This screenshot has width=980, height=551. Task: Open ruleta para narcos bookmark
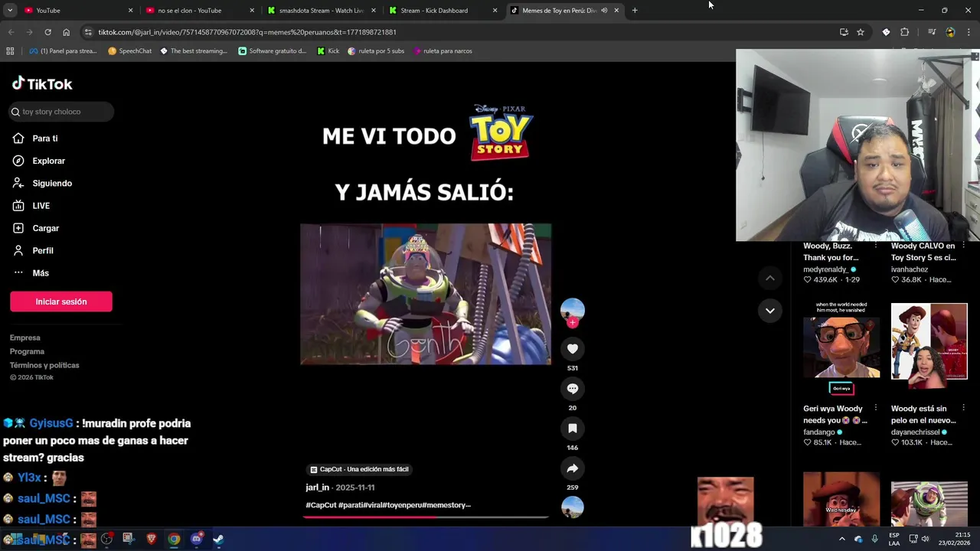[x=443, y=51]
